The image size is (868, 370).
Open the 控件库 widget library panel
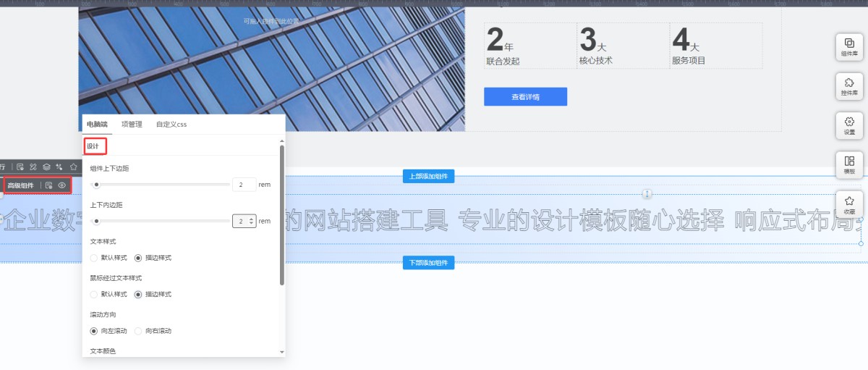click(849, 86)
